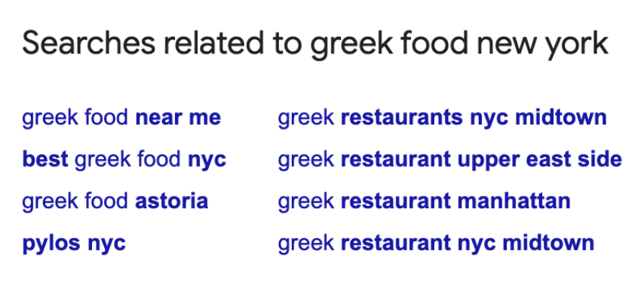Click the bold 'restaurants nyc midtown' plural text
Viewport: 644px width, 282px height.
tap(474, 118)
